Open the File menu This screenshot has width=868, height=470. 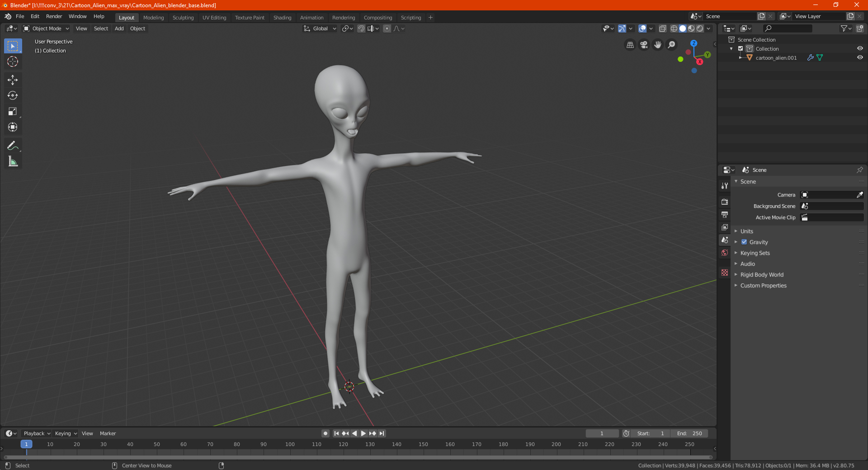pyautogui.click(x=20, y=16)
